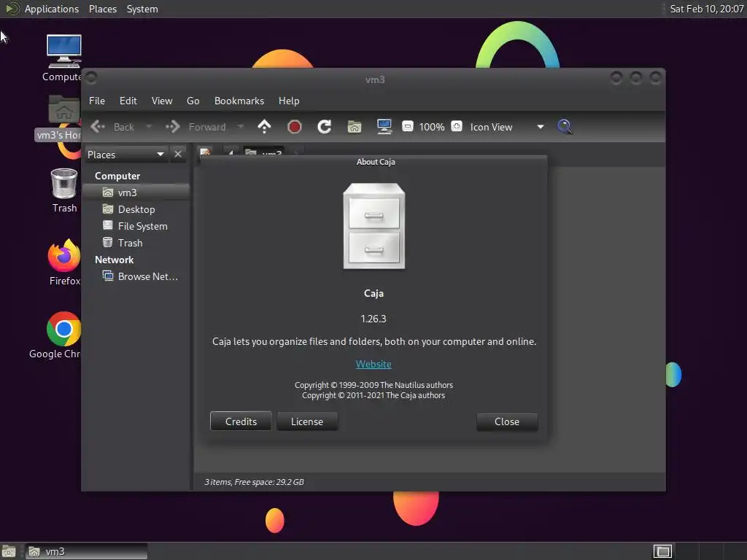Open the Forward history dropdown arrow
The image size is (747, 560).
click(x=241, y=127)
